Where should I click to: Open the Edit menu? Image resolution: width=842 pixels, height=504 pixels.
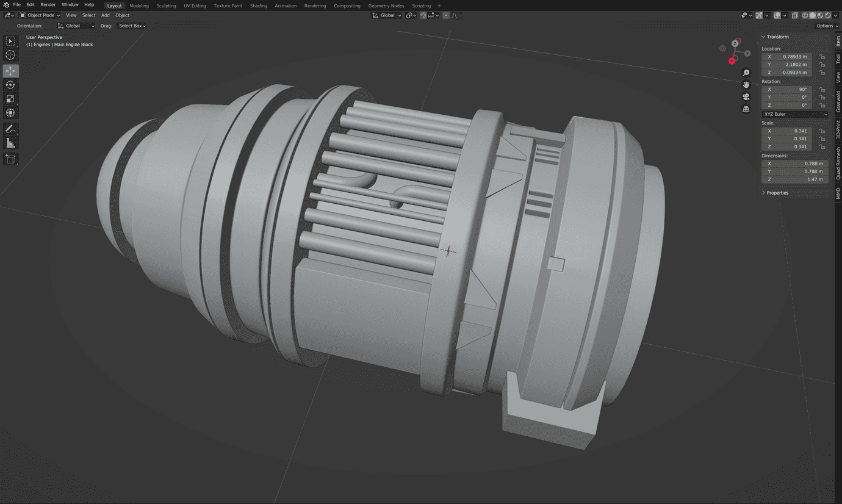coord(31,5)
